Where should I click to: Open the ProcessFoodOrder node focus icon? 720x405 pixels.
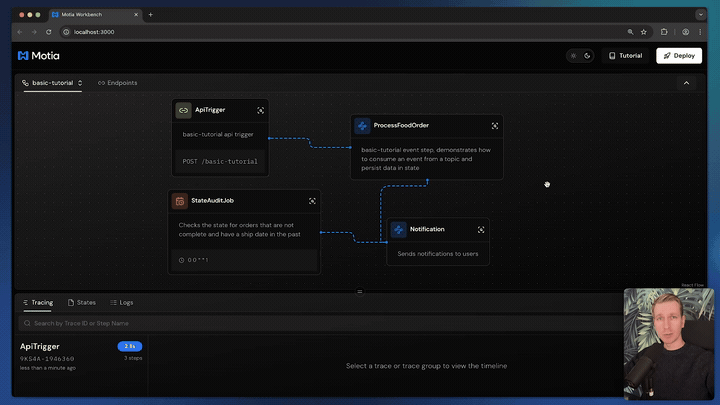pos(495,126)
